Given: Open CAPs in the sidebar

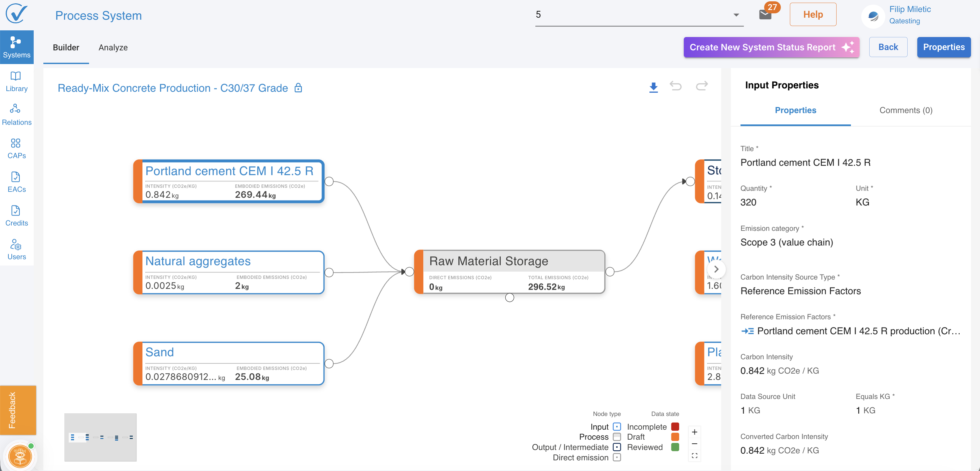Looking at the screenshot, I should tap(16, 148).
